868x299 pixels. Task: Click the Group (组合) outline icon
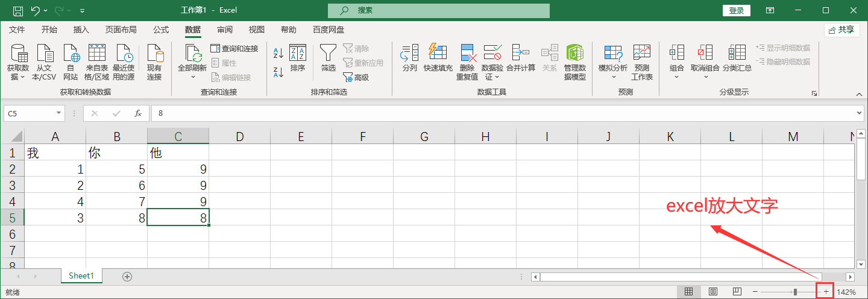click(x=677, y=52)
